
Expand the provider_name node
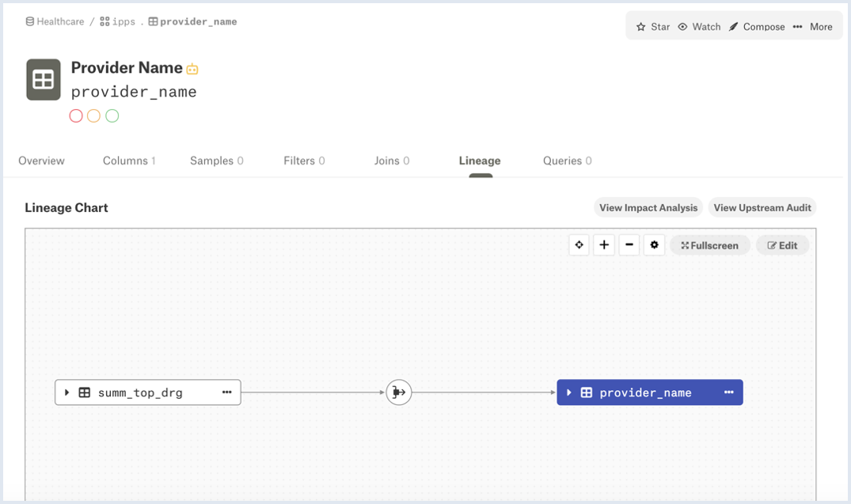[x=568, y=392]
